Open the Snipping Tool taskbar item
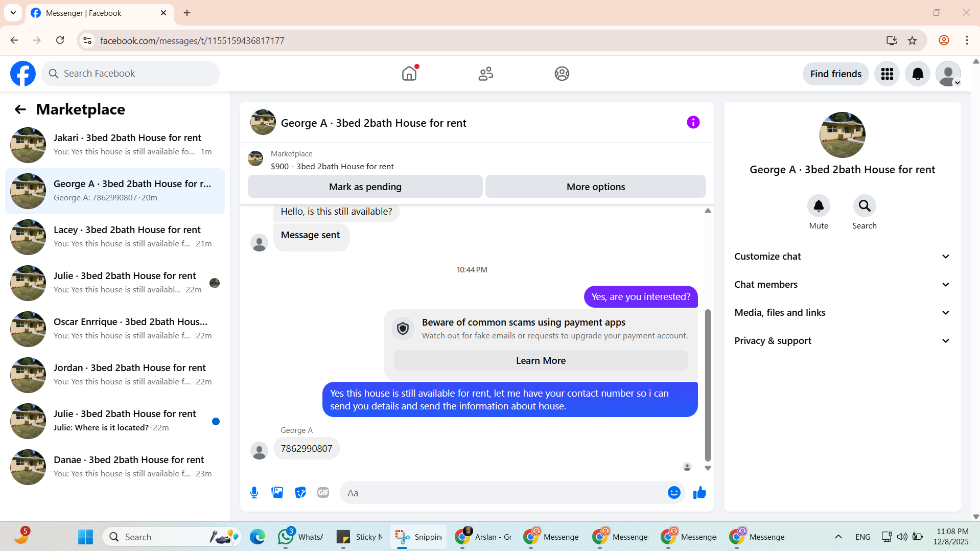 [418, 537]
